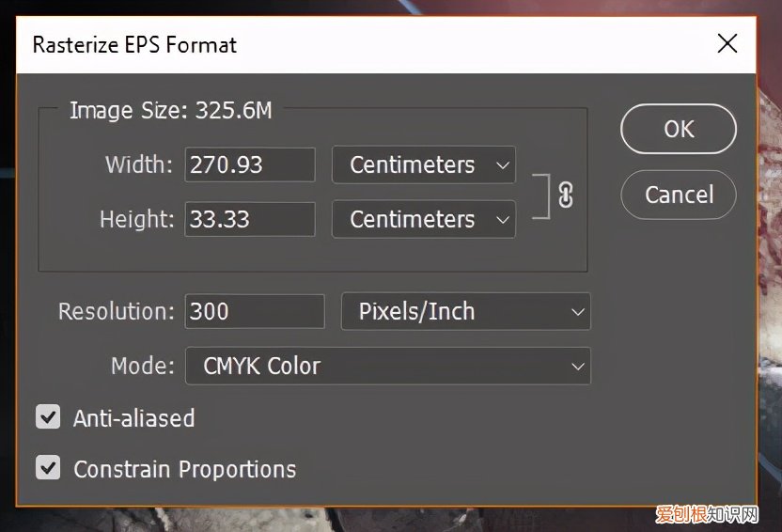This screenshot has height=532, width=782.
Task: Close the Rasterize EPS Format dialog
Action: tap(727, 43)
